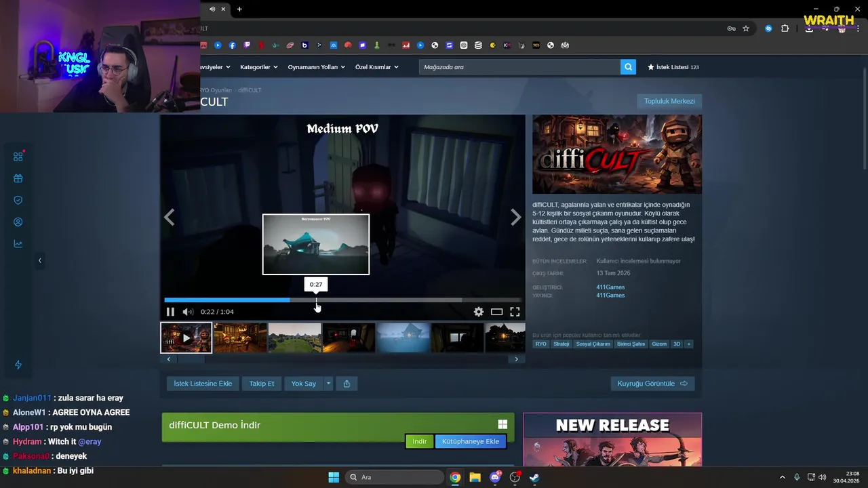Image resolution: width=868 pixels, height=488 pixels.
Task: Open 411Games publisher link
Action: coord(610,296)
